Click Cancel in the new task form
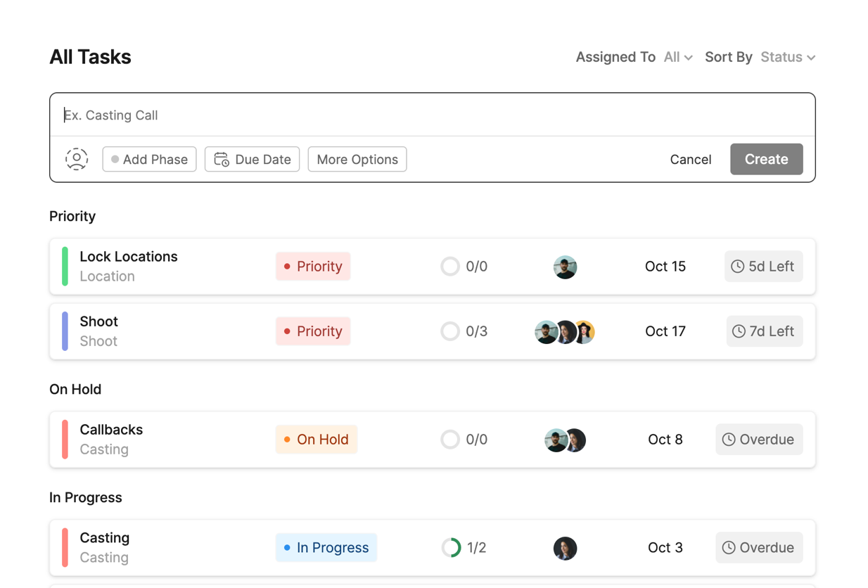This screenshot has width=868, height=588. [690, 159]
